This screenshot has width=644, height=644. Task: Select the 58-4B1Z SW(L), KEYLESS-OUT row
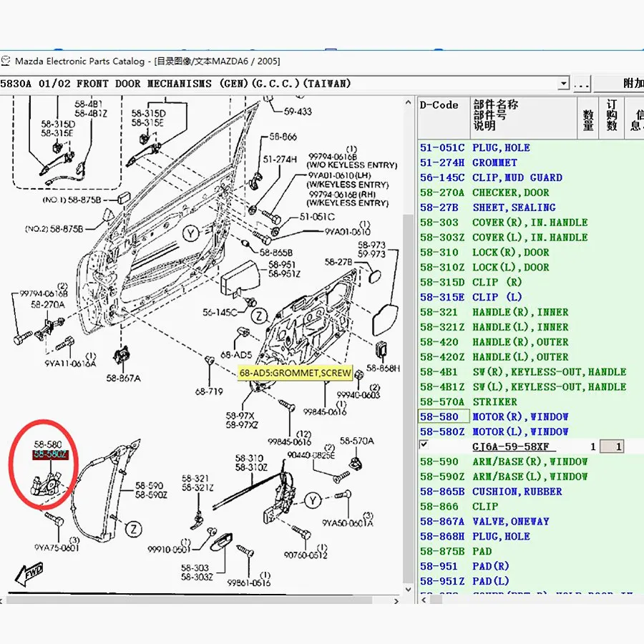click(531, 387)
